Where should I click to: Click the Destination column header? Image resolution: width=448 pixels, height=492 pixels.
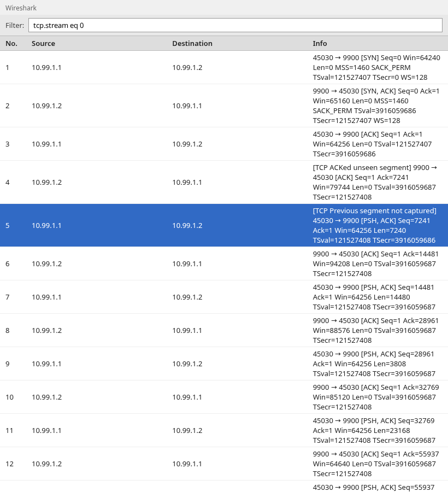(192, 43)
